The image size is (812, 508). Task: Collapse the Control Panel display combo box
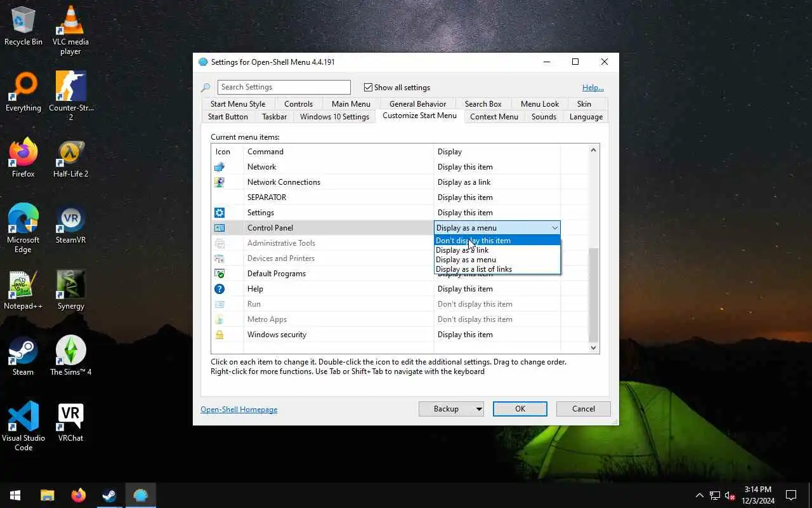(x=554, y=228)
